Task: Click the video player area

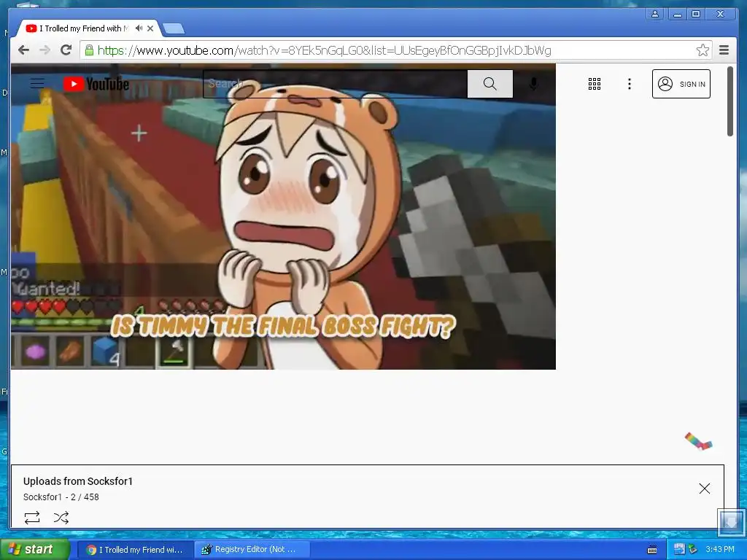Action: pos(283,217)
